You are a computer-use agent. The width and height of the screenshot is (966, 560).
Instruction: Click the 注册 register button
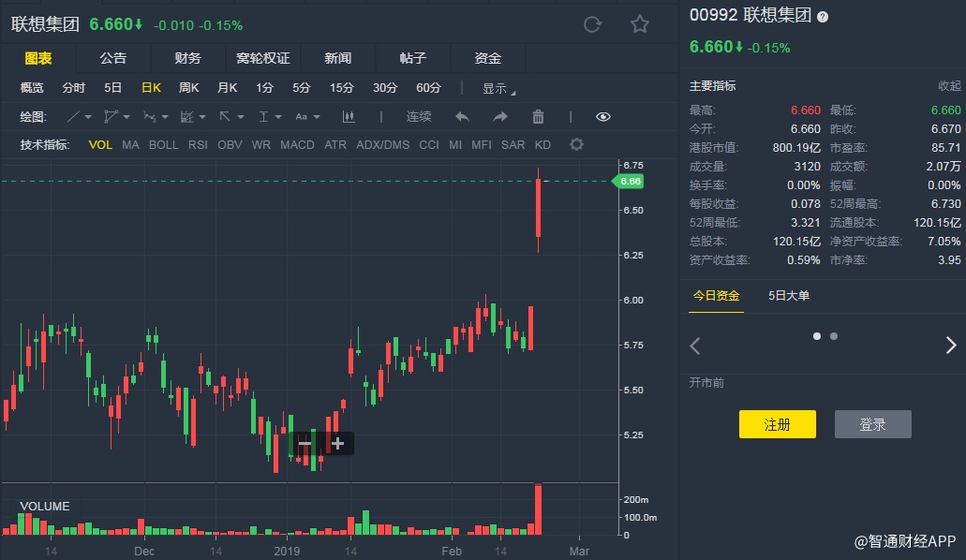pos(777,424)
